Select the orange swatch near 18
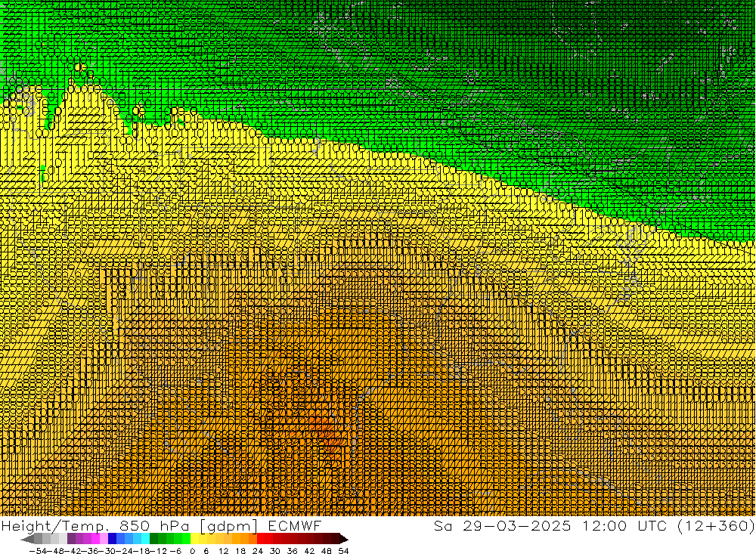Screen dimensions: 756x554 245,539
